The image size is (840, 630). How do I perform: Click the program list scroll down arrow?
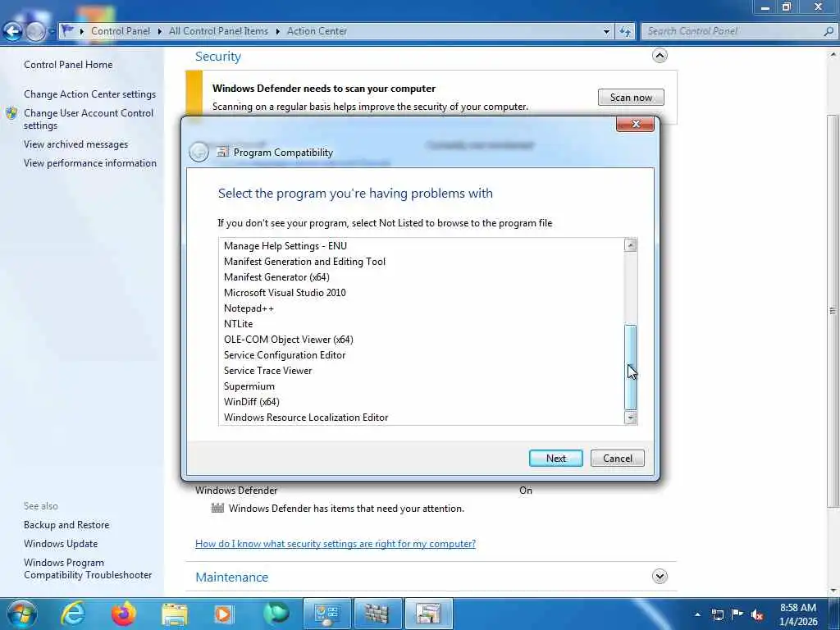pos(631,418)
